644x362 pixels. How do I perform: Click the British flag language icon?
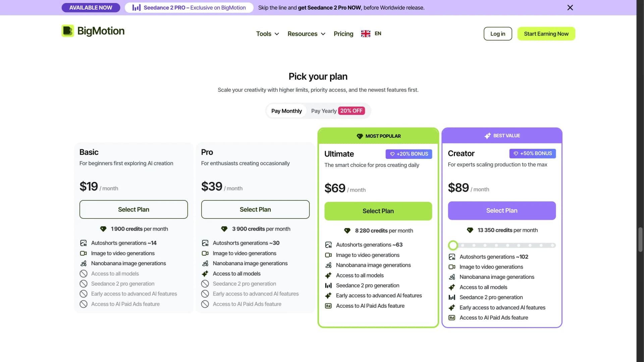[365, 33]
